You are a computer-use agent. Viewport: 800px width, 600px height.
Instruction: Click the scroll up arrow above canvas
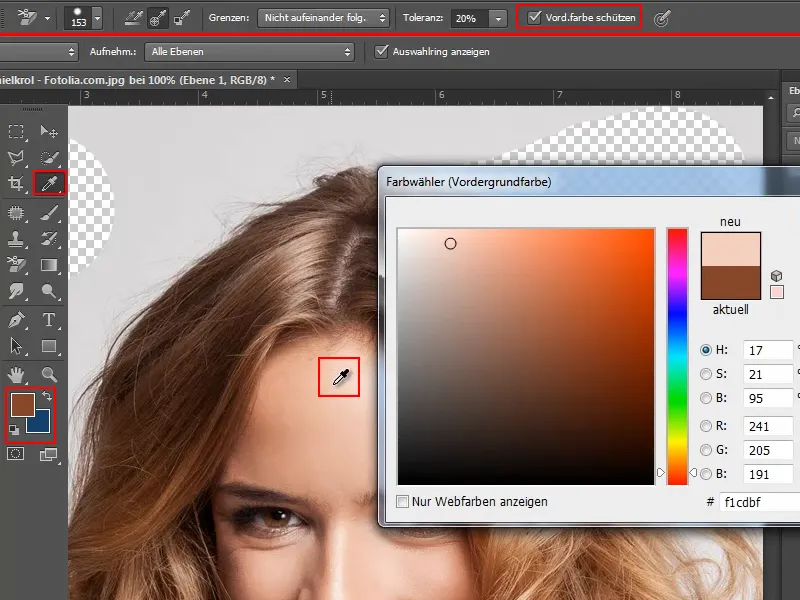[x=771, y=97]
